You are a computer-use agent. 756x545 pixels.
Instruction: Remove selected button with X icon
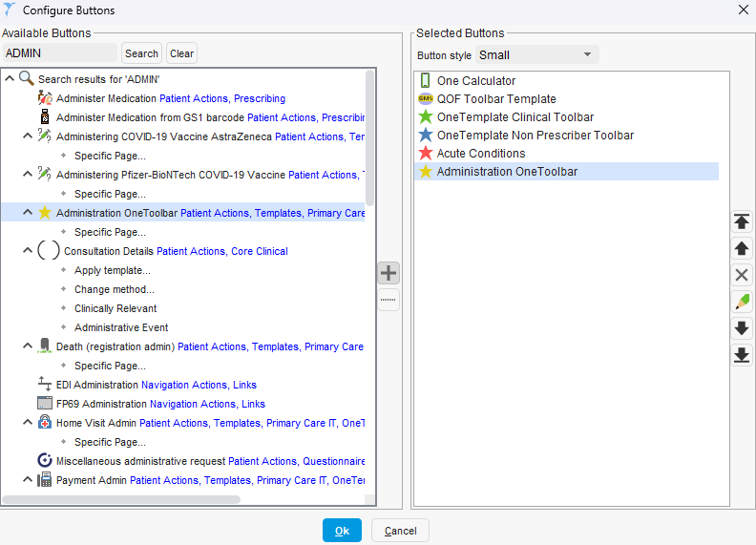pos(742,276)
